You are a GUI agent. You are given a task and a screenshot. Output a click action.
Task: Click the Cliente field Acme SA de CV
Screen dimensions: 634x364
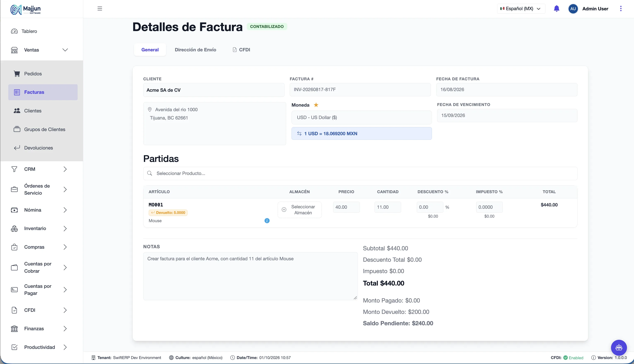(214, 90)
